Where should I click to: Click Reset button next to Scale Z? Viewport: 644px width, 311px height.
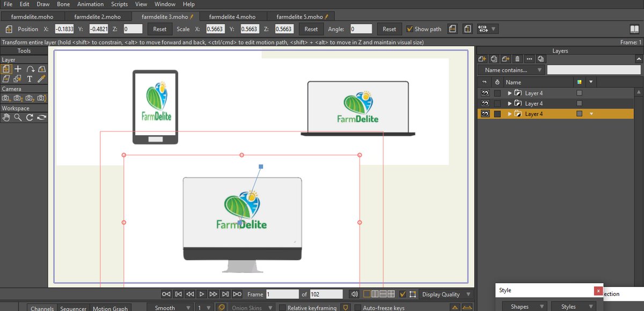click(x=311, y=29)
